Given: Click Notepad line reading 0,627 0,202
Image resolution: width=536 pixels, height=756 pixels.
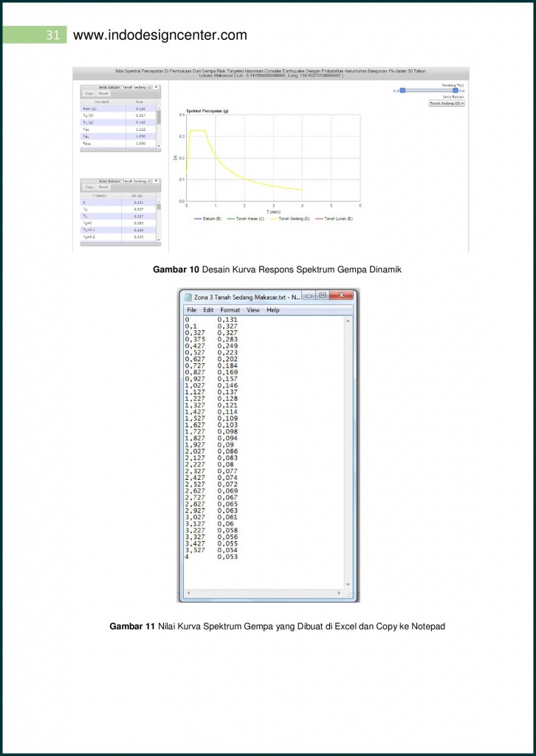Looking at the screenshot, I should click(x=212, y=360).
